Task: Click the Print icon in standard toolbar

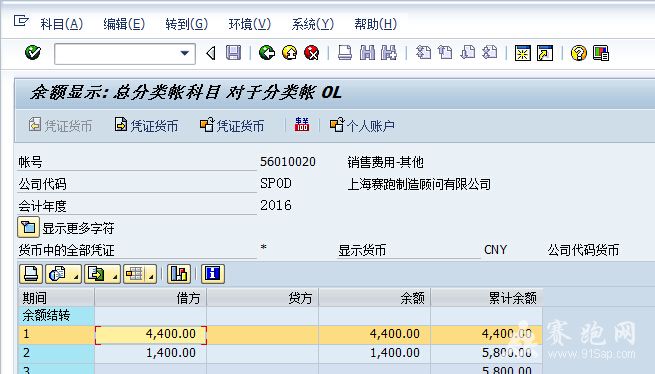Action: 345,53
